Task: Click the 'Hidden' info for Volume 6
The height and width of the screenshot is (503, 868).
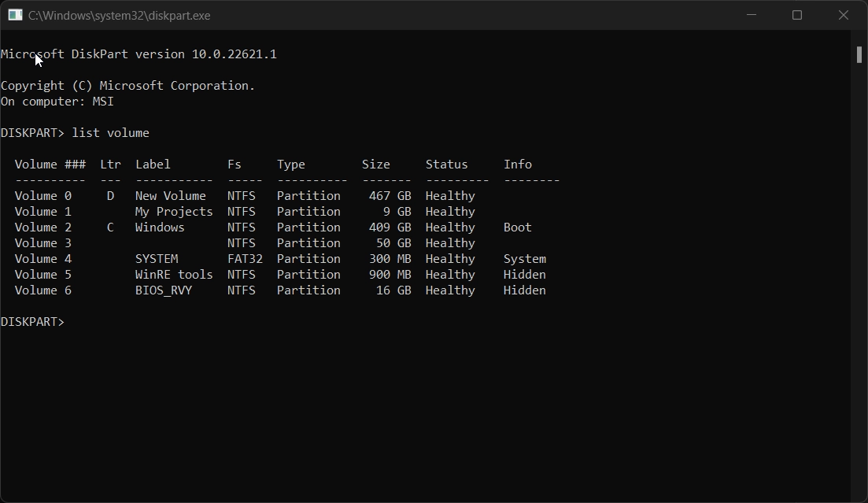Action: click(x=525, y=290)
